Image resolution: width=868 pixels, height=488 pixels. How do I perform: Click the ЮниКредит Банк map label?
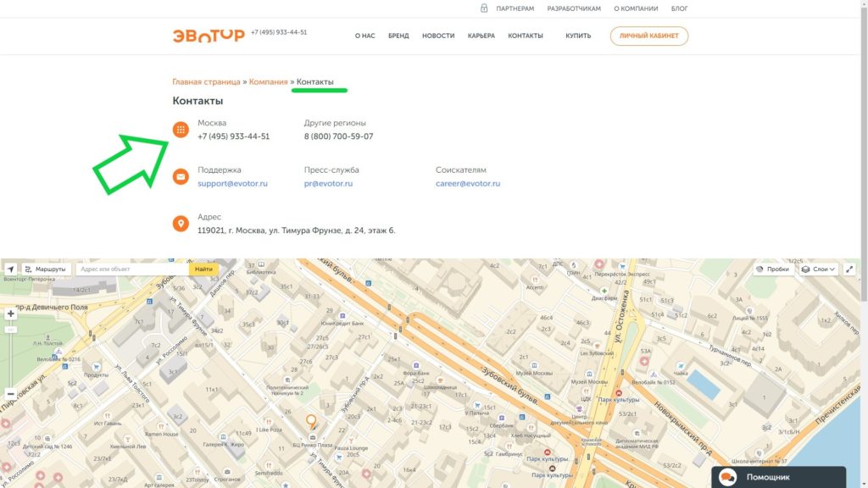(342, 323)
